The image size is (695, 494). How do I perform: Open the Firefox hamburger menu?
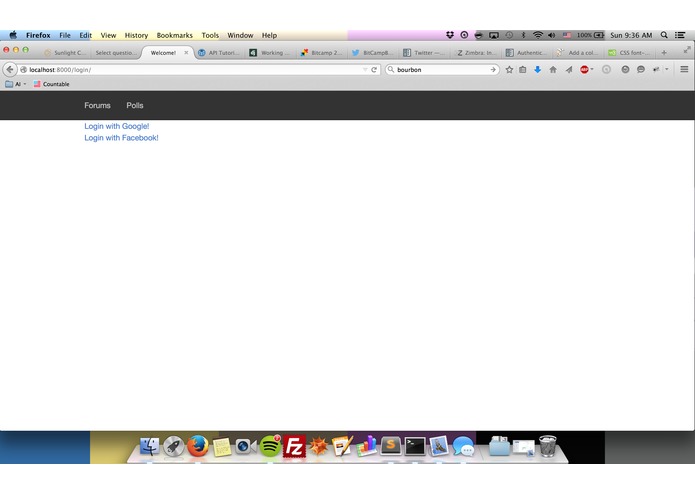[x=684, y=69]
